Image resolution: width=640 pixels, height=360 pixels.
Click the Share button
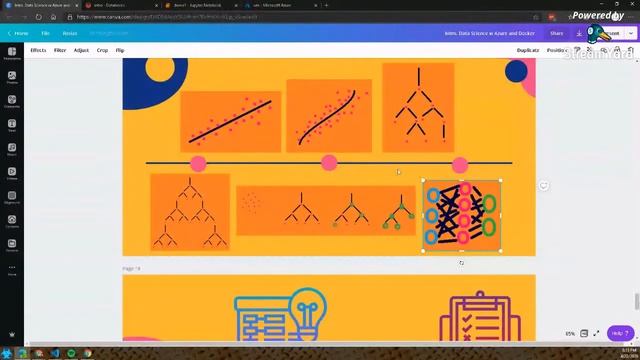556,33
